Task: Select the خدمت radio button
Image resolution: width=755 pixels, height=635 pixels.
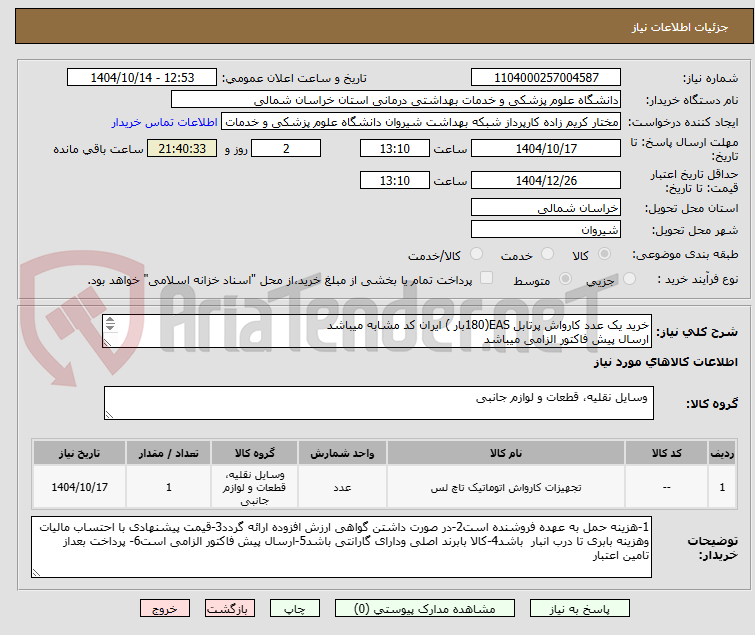Action: pyautogui.click(x=547, y=254)
